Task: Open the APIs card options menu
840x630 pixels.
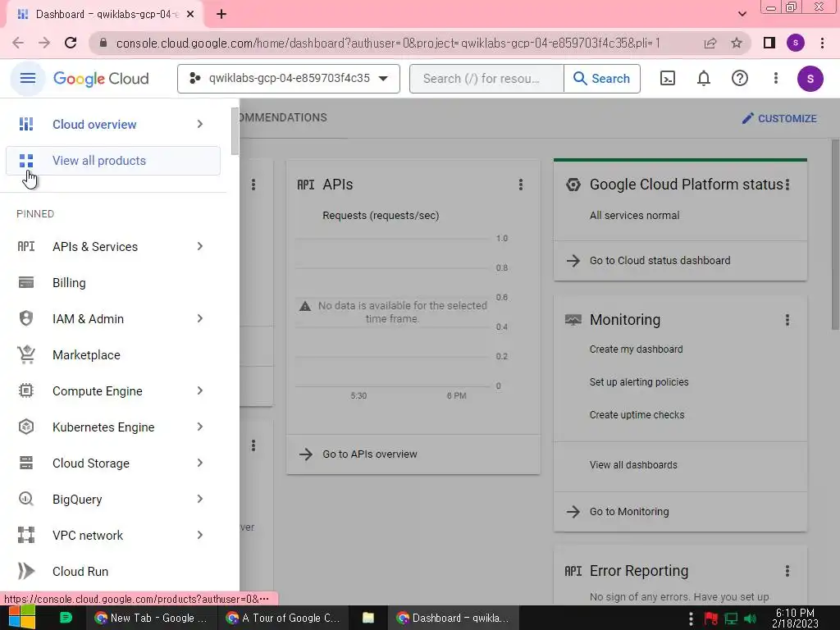Action: 520,185
